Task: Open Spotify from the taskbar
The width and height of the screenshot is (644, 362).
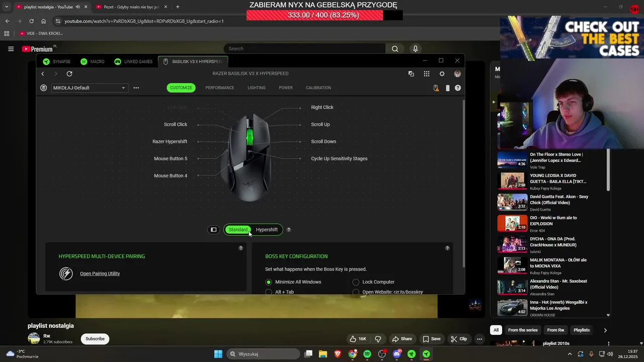Action: tap(367, 354)
